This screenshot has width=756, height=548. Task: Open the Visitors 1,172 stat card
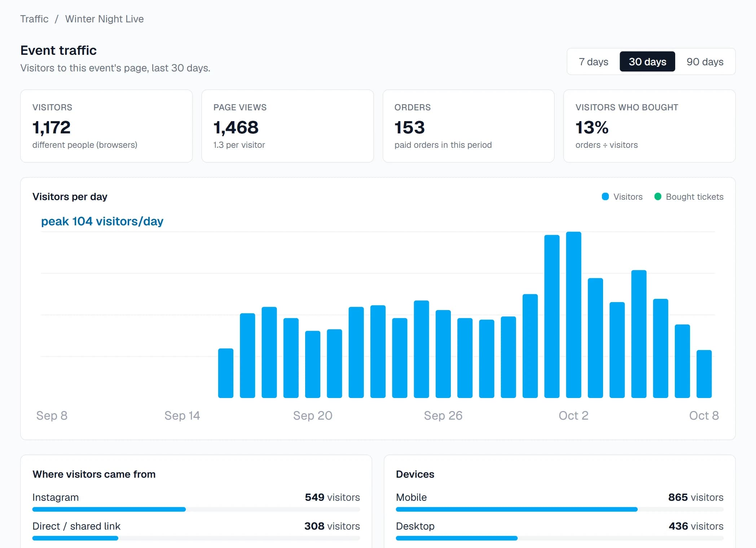point(106,126)
